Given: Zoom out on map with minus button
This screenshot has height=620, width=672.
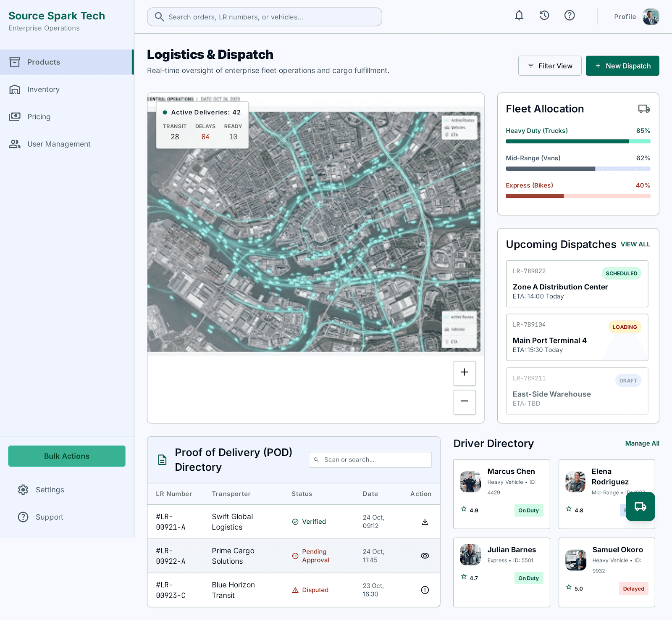Looking at the screenshot, I should (x=465, y=402).
